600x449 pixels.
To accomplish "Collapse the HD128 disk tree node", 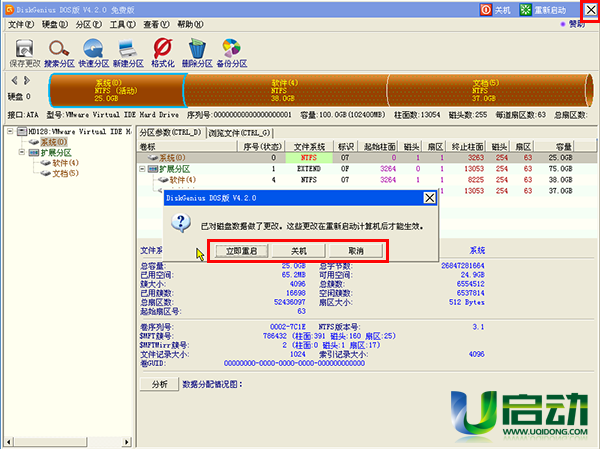I will [10, 131].
